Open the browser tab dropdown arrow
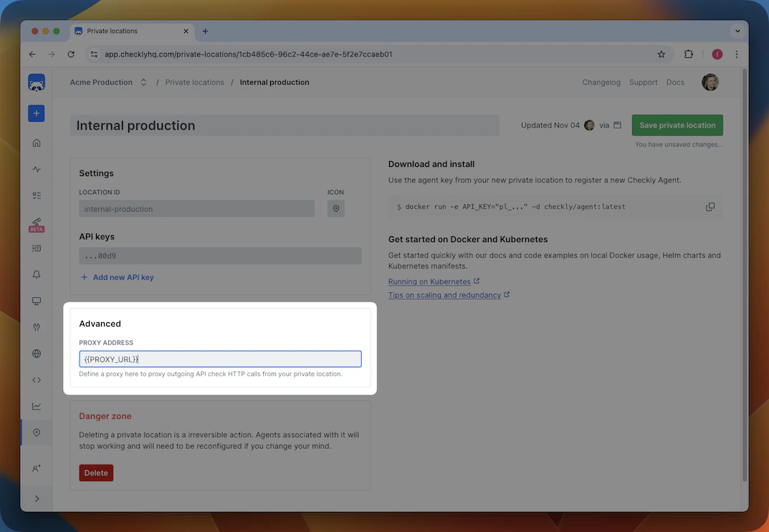The width and height of the screenshot is (769, 532). tap(737, 31)
